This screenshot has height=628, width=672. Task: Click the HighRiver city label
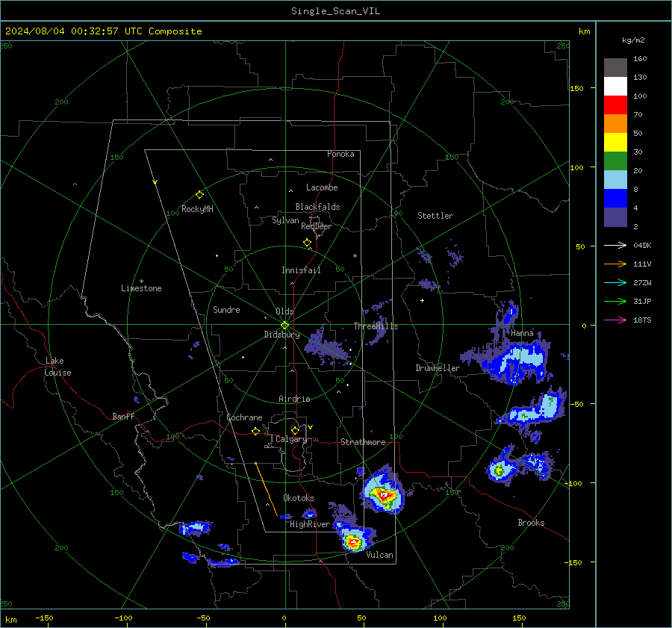pyautogui.click(x=310, y=525)
